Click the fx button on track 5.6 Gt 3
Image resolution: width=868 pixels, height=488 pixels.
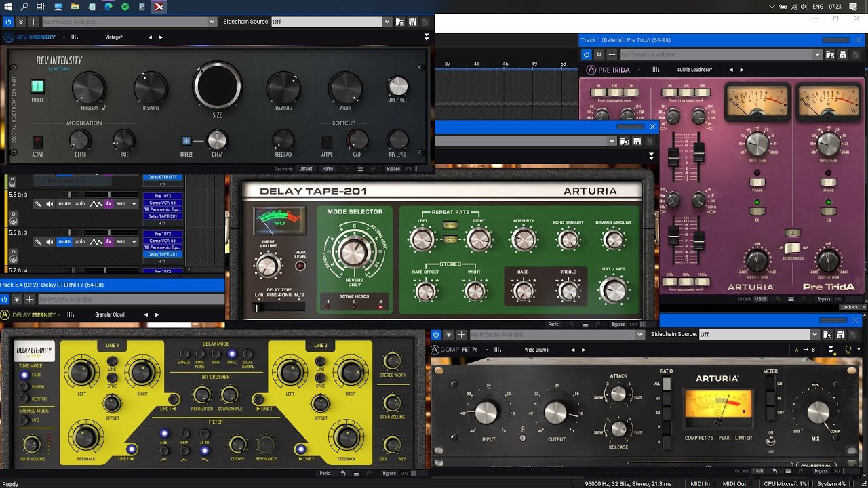pos(108,241)
